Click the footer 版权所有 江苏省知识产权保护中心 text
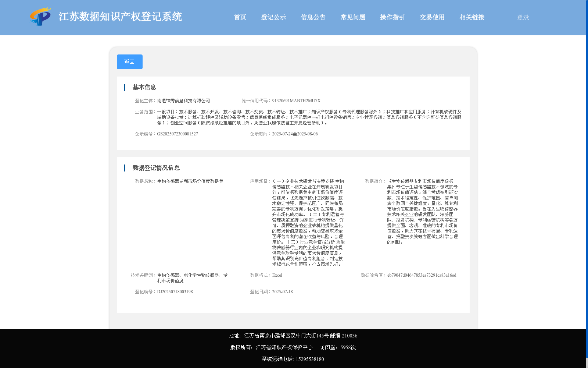The width and height of the screenshot is (588, 368). click(271, 347)
